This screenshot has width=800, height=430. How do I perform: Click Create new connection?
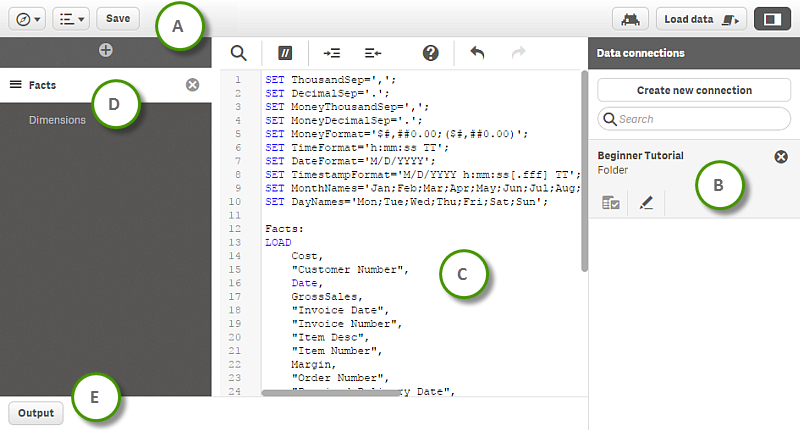coord(694,90)
